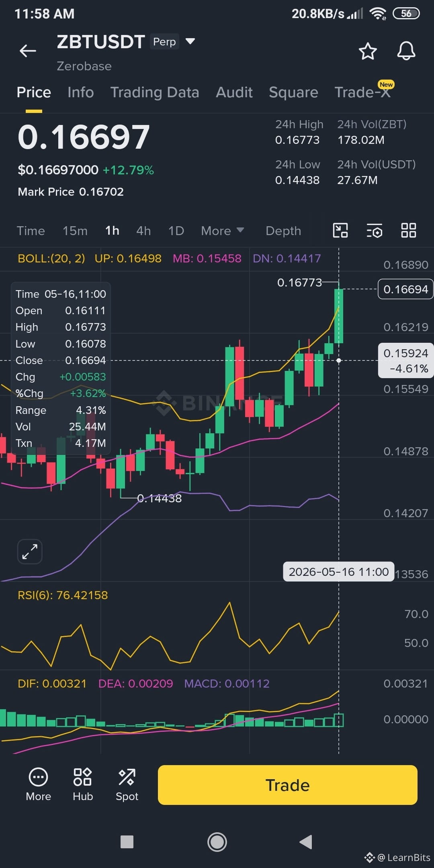The height and width of the screenshot is (868, 434).
Task: Switch to the Audit tab
Action: click(234, 92)
